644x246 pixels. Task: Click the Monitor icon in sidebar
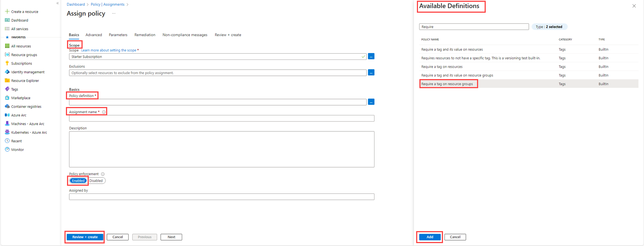click(x=7, y=149)
